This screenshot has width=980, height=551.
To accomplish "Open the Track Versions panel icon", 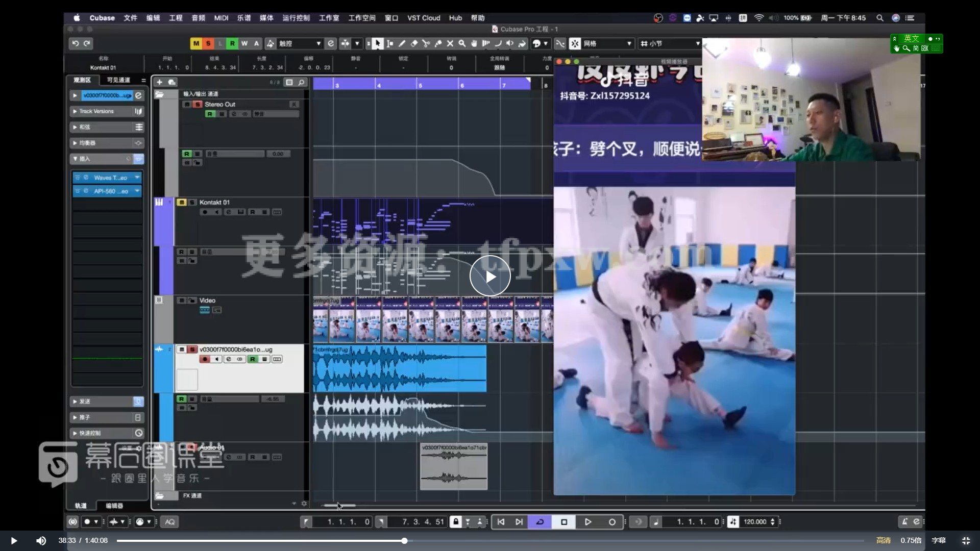I will coord(138,111).
